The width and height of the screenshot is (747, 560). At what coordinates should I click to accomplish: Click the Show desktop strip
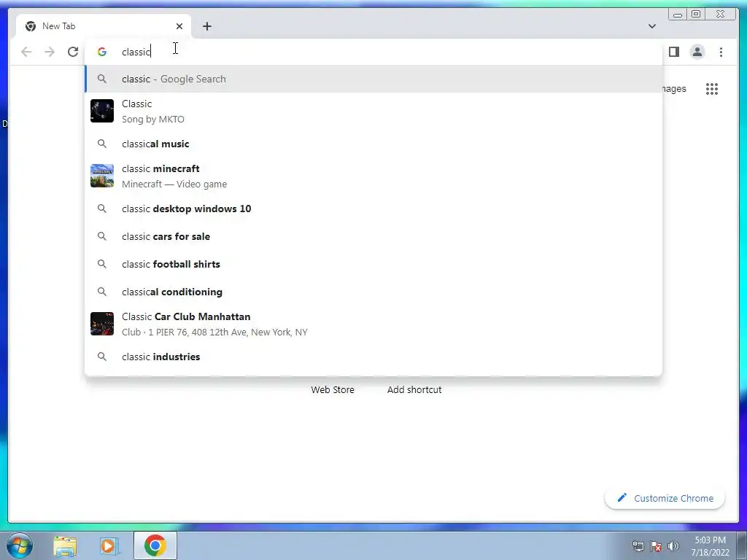click(x=742, y=545)
